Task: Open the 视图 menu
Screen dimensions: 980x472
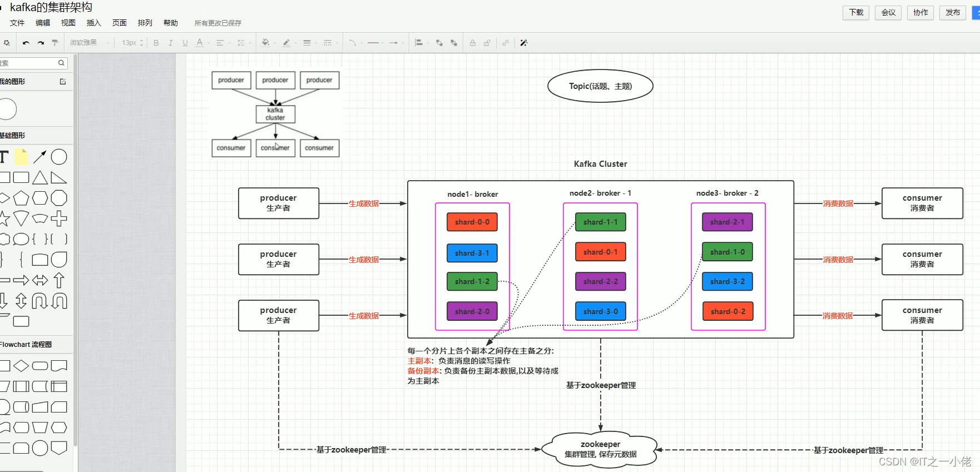Action: click(68, 23)
